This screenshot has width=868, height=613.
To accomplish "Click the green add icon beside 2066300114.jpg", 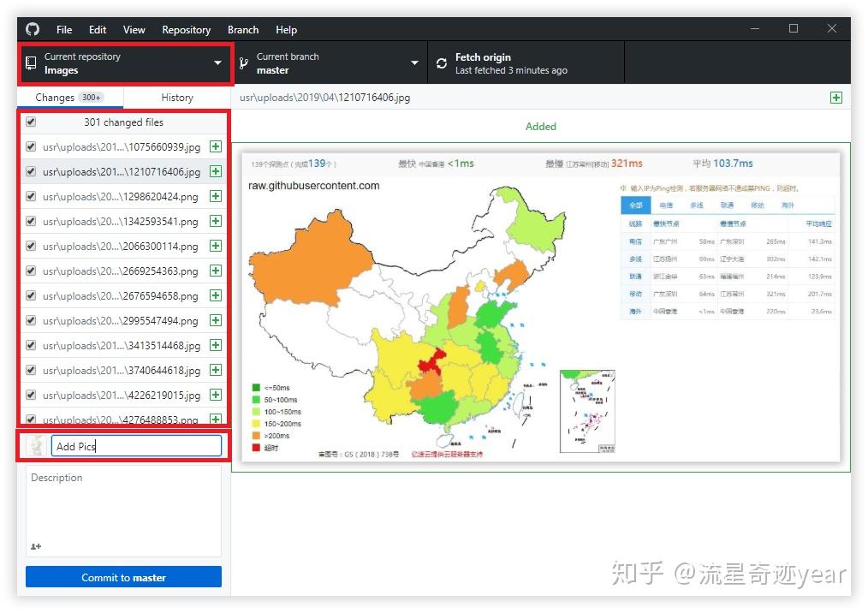I will pos(215,246).
